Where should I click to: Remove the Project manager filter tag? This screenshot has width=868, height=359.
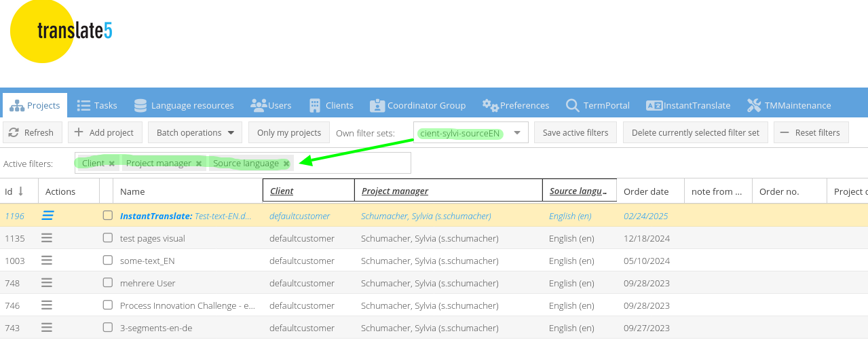(x=199, y=164)
